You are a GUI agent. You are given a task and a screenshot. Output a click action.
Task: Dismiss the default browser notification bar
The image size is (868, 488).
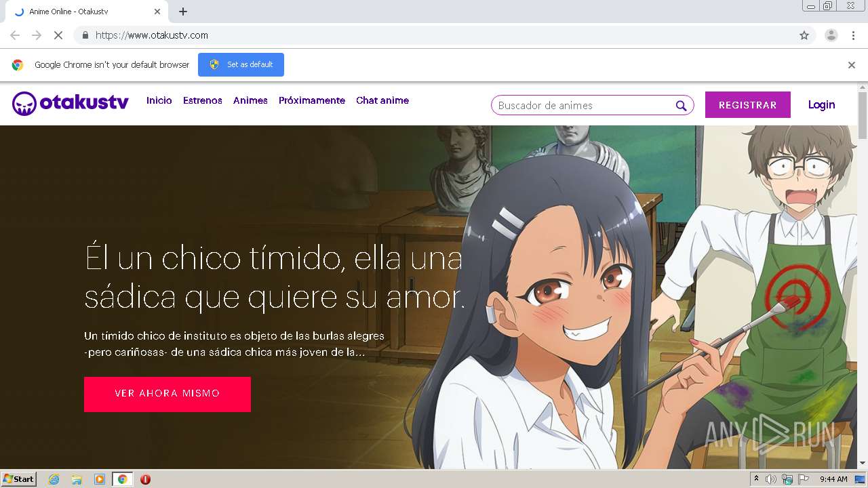[x=852, y=65]
